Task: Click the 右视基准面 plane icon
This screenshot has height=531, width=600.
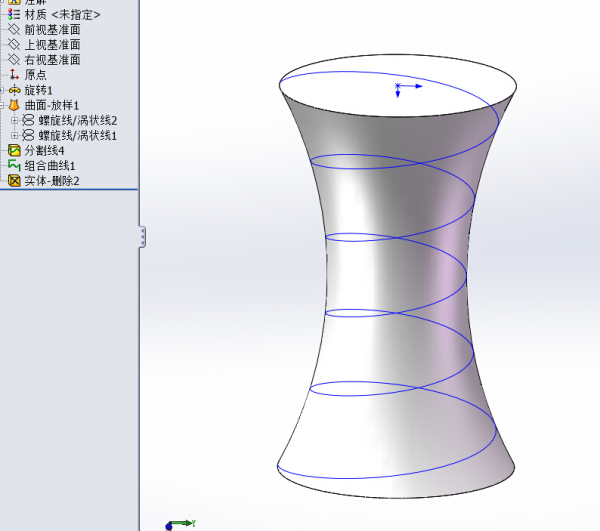Action: pyautogui.click(x=14, y=59)
